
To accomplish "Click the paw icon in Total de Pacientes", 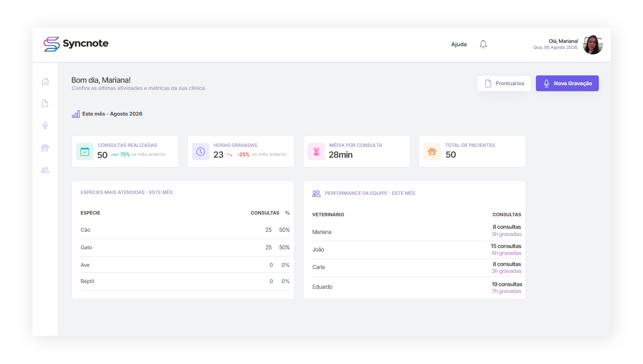I will [x=432, y=152].
